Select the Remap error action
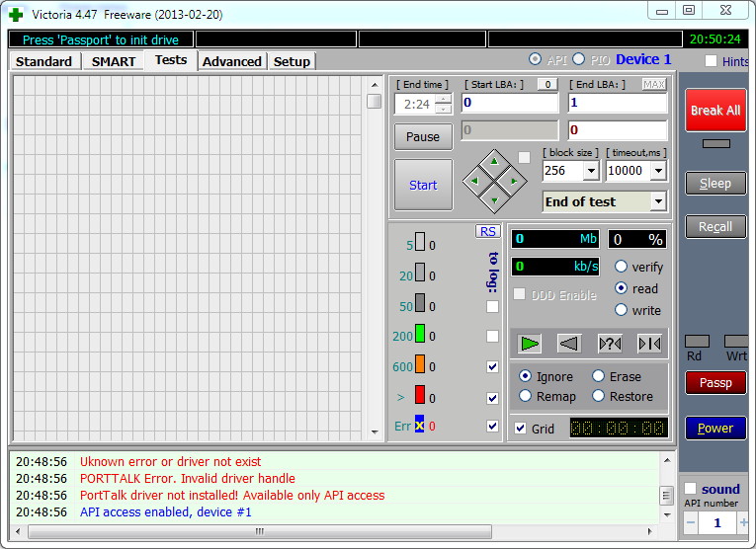 coord(525,396)
